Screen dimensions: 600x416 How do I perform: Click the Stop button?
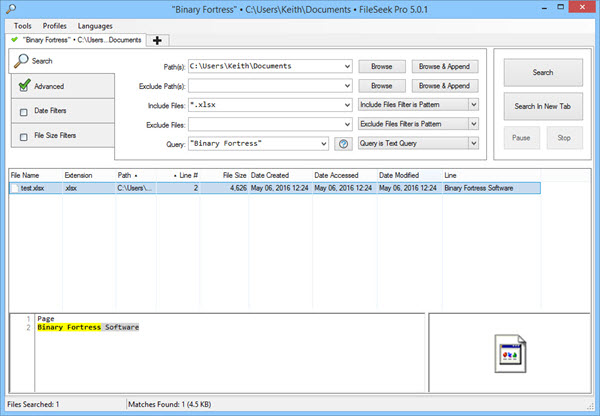point(564,138)
